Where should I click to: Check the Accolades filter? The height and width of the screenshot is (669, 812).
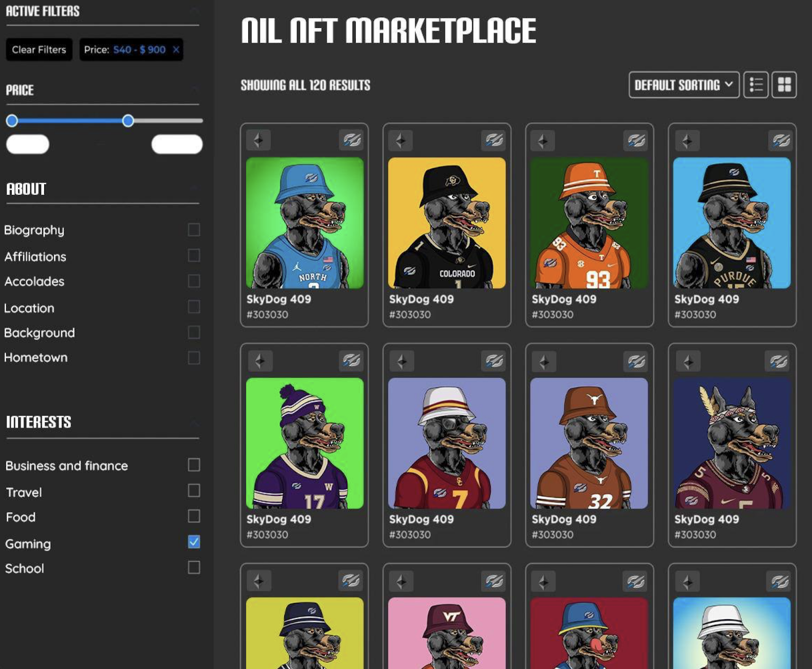click(194, 281)
